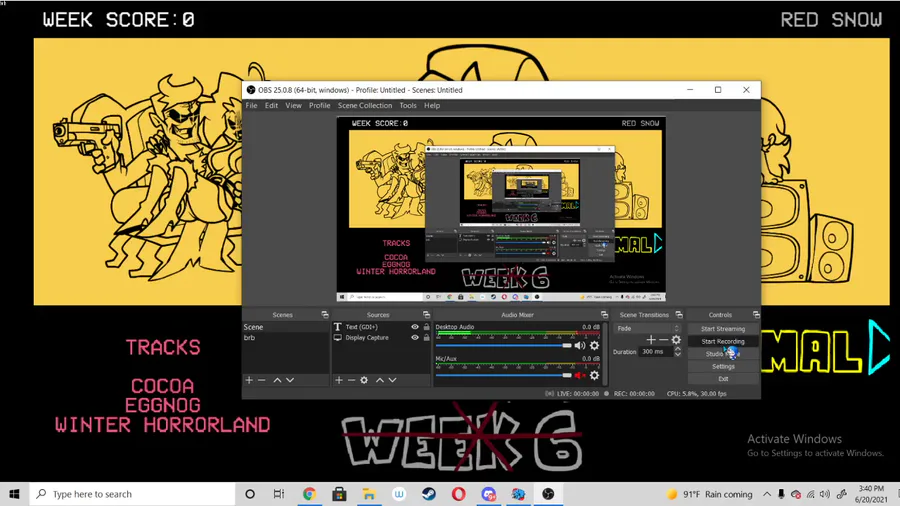This screenshot has height=506, width=900.
Task: Open Task View on taskbar
Action: [x=279, y=494]
